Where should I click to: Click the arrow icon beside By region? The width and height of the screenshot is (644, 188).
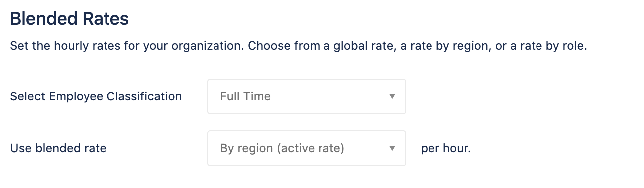click(392, 148)
